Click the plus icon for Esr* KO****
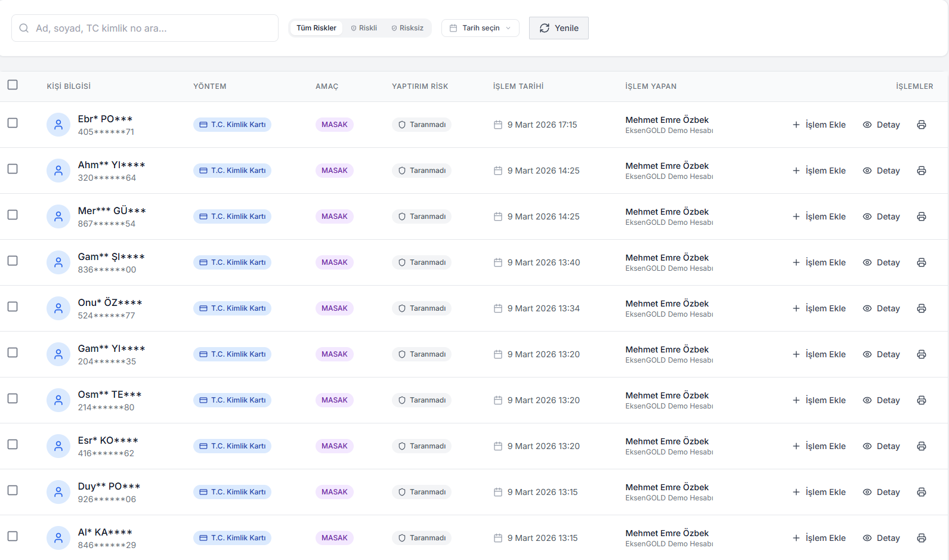The image size is (949, 560). pyautogui.click(x=796, y=446)
